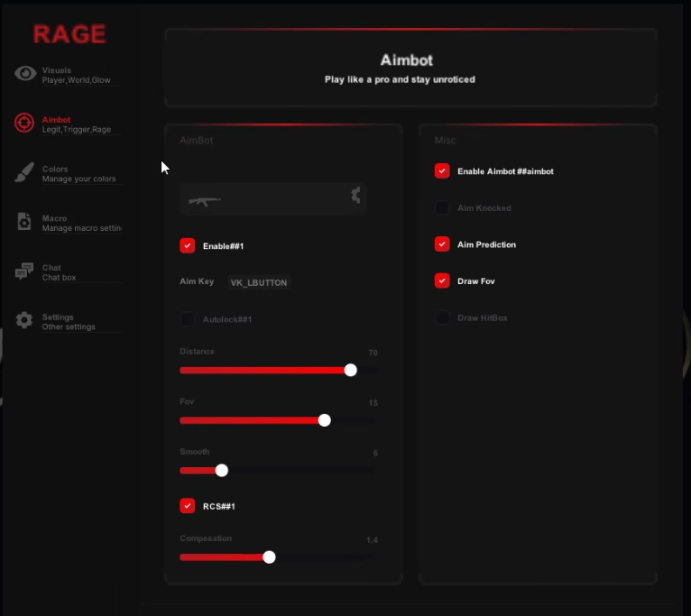
Task: Open the Visuals section via eye icon
Action: (25, 74)
